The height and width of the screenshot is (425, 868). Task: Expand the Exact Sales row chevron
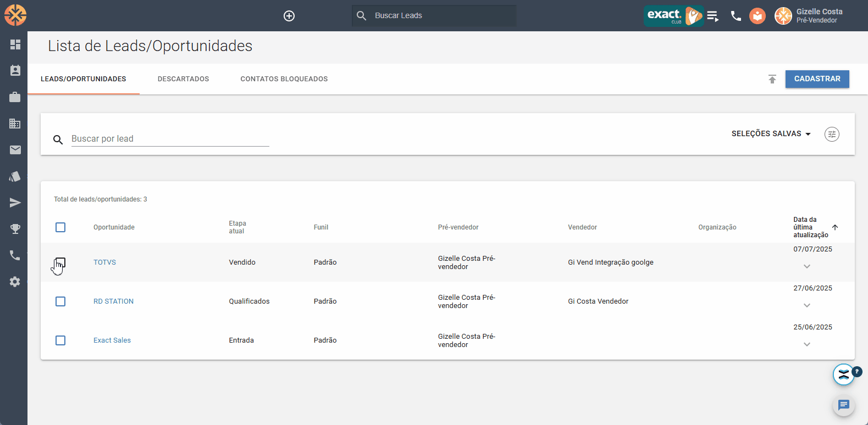pyautogui.click(x=807, y=344)
